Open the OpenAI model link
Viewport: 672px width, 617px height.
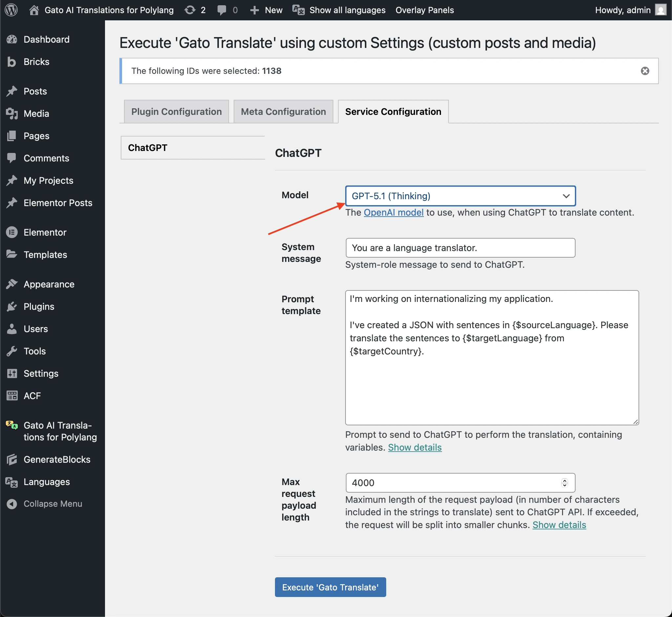click(x=393, y=213)
